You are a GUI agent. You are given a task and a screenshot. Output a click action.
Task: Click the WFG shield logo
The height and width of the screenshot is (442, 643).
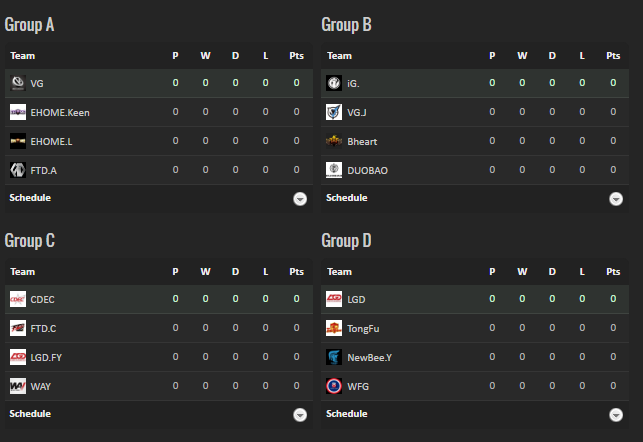(334, 386)
